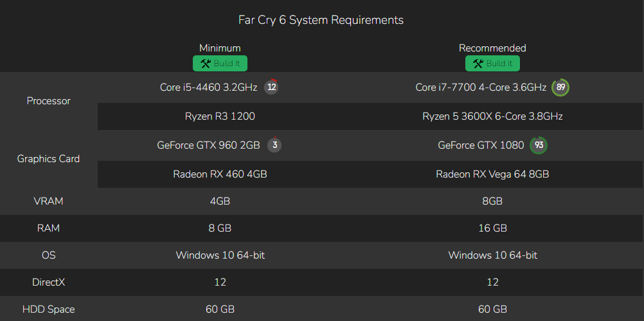Click the recommended HDD Space value 60 GB
Screen dimensions: 644x321
point(492,309)
